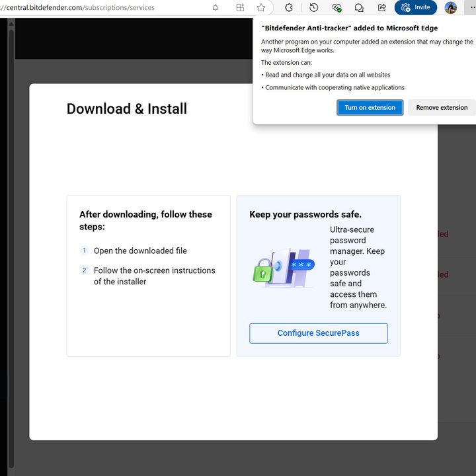This screenshot has width=476, height=476.
Task: Click 'Follow the on-screen instructions' step text
Action: tap(155, 276)
